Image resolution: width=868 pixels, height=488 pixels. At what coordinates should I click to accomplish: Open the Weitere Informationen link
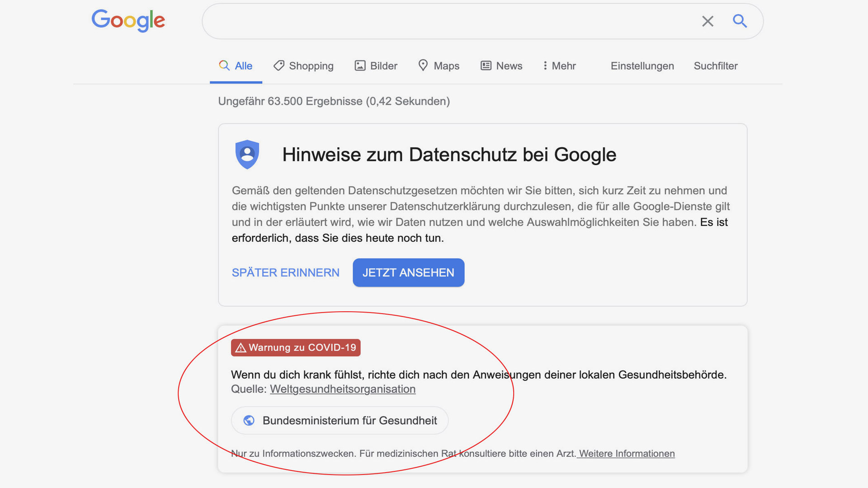pos(627,454)
